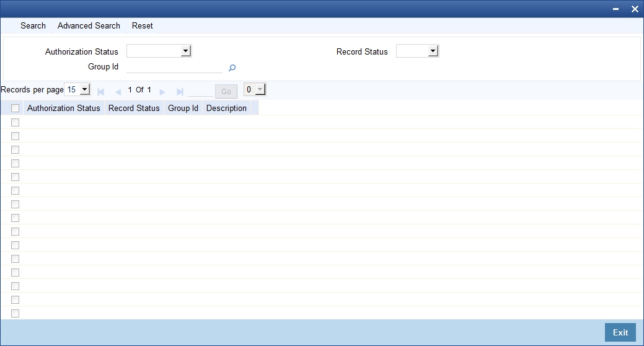This screenshot has height=346, width=644.
Task: Go to previous page of records
Action: 118,92
